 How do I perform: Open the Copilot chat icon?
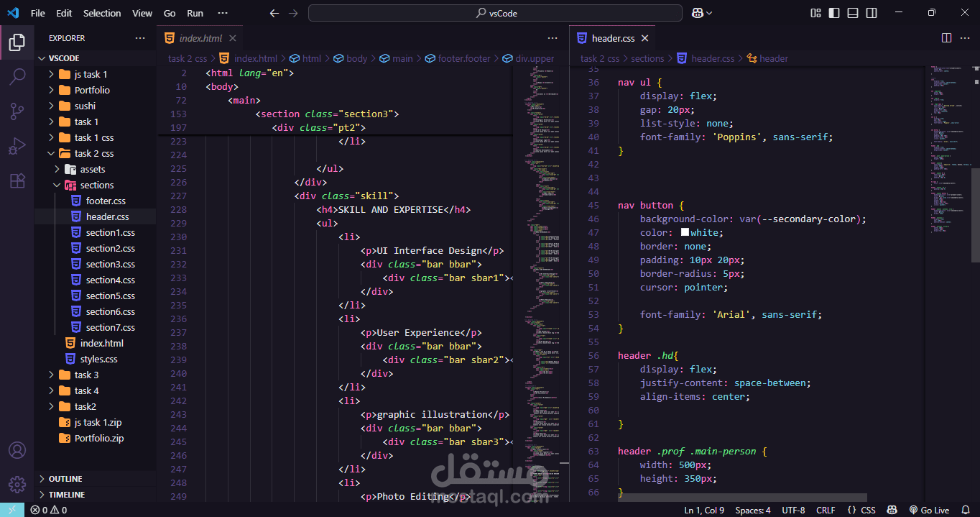pos(697,13)
